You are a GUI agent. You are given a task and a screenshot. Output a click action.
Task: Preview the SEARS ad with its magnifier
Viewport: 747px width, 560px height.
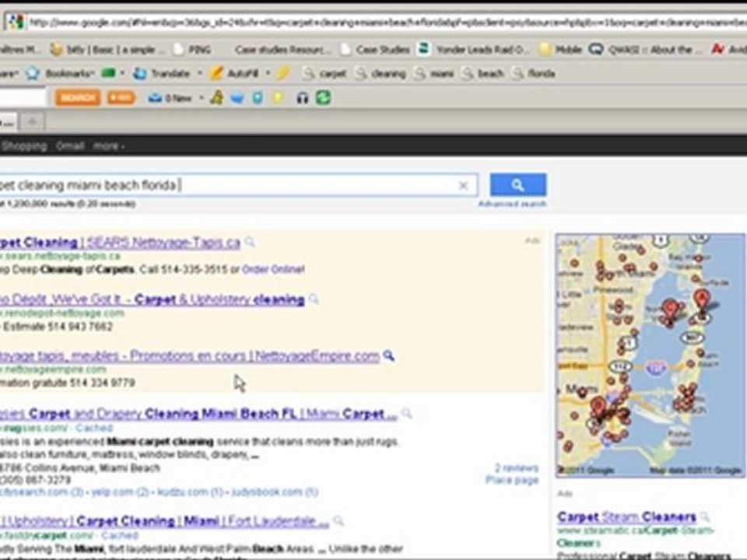tap(250, 243)
